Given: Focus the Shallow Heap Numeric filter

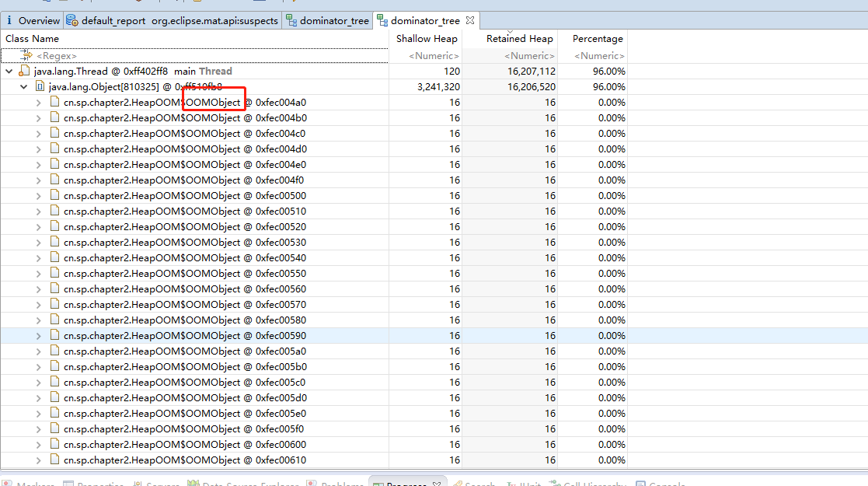Looking at the screenshot, I should tap(426, 55).
